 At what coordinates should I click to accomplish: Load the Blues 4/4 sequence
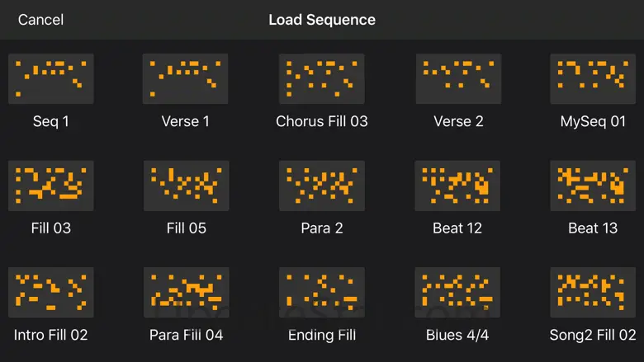click(x=458, y=293)
